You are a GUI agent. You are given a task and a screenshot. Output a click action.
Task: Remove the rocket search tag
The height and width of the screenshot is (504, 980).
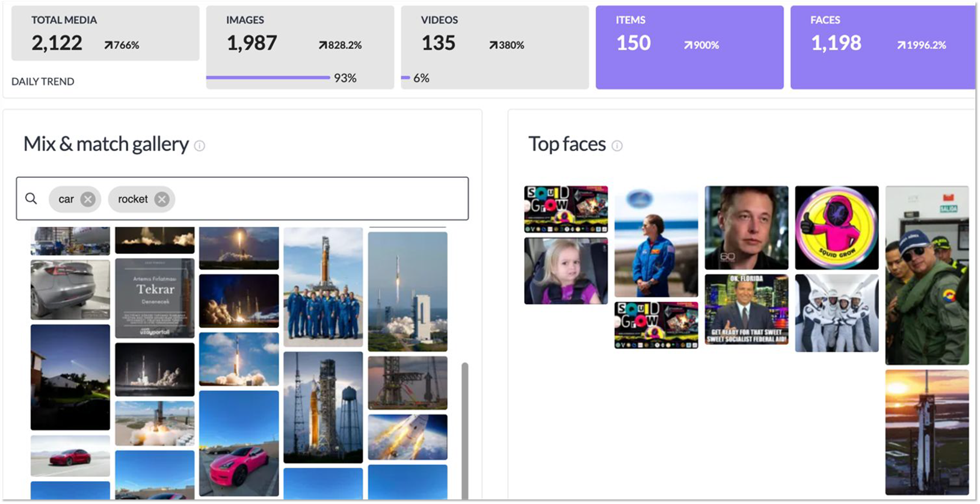[x=161, y=199]
